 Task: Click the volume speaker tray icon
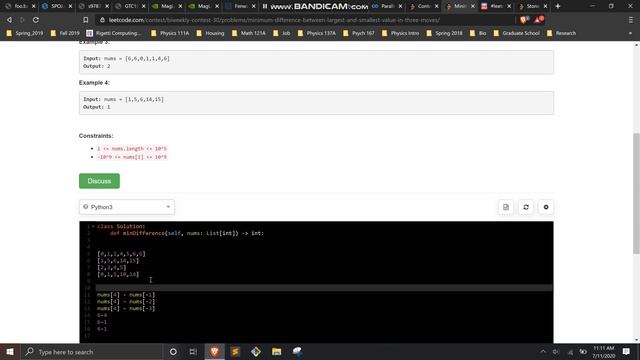click(x=556, y=351)
